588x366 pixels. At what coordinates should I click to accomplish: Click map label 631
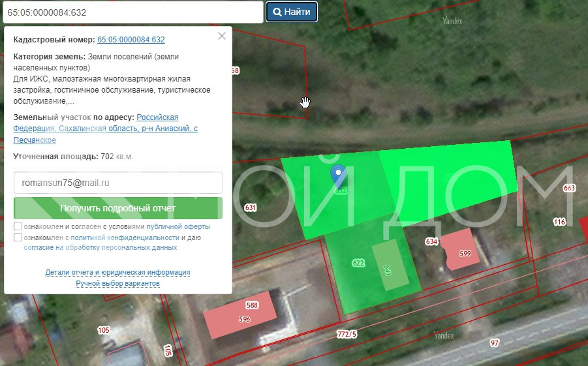click(x=251, y=208)
